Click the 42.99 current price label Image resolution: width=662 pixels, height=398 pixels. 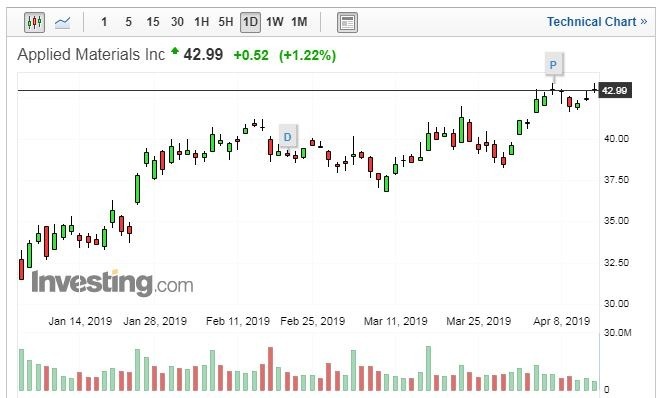615,91
